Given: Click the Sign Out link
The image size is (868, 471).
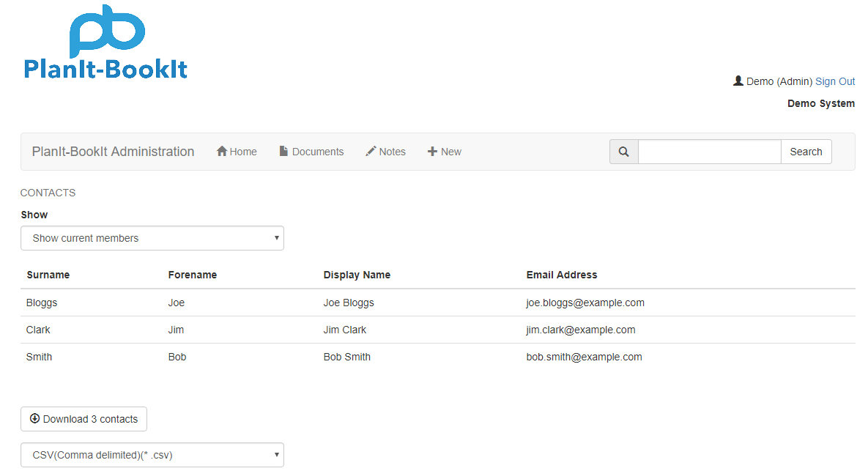Looking at the screenshot, I should (x=835, y=81).
